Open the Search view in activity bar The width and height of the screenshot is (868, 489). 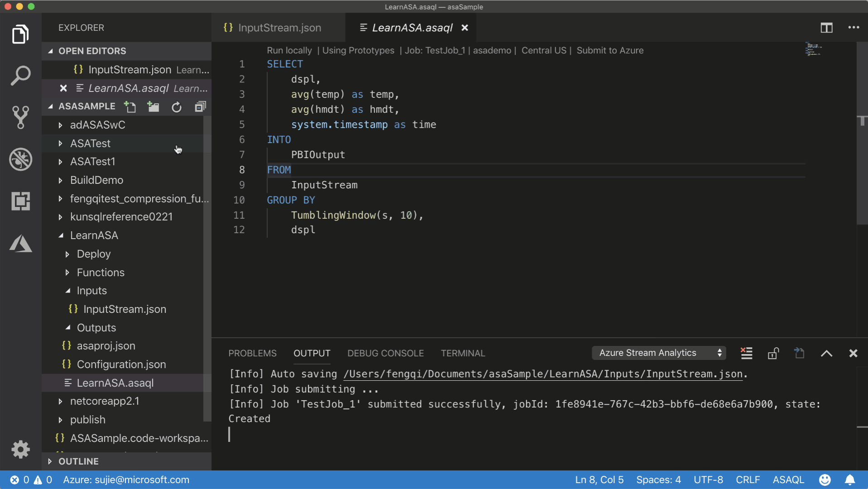click(20, 76)
